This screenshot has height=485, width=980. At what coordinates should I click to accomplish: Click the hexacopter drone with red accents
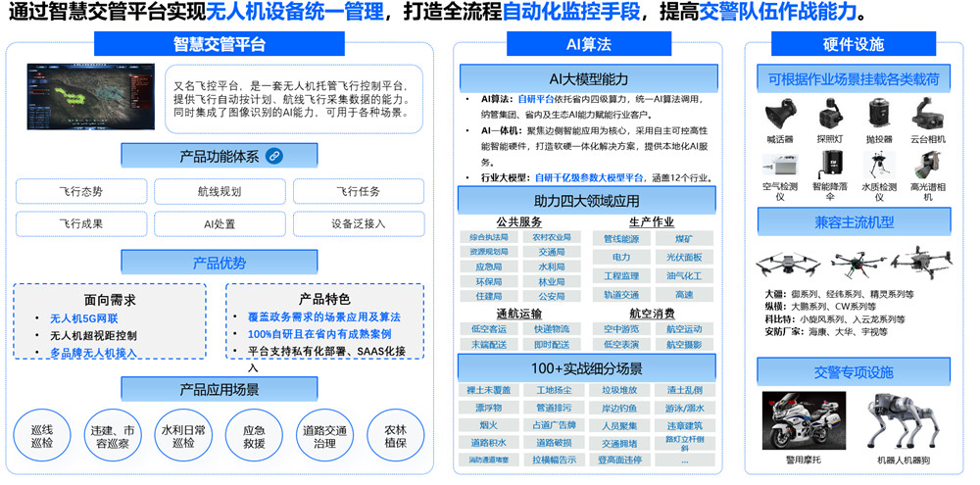[x=859, y=264]
